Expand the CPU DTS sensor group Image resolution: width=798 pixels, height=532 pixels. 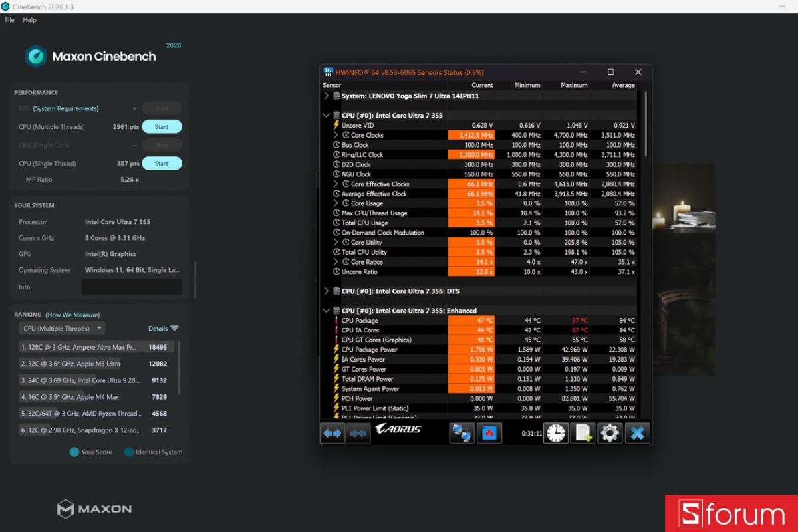(x=326, y=291)
